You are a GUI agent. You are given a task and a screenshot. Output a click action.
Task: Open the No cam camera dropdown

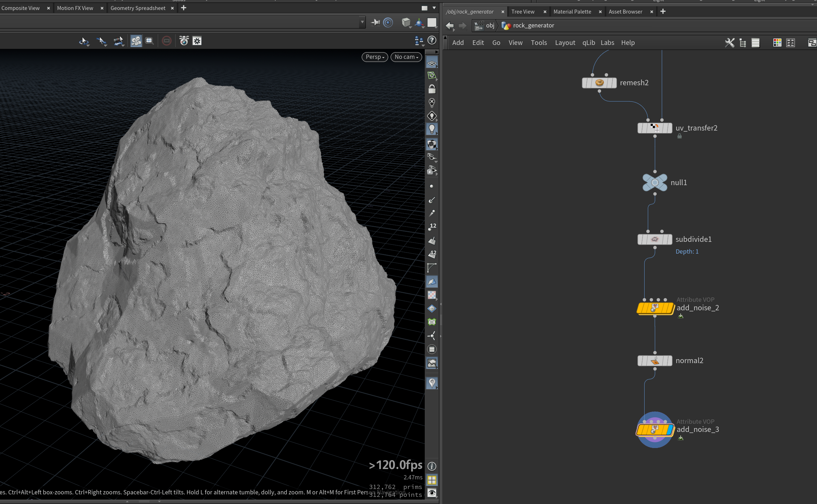(x=406, y=57)
